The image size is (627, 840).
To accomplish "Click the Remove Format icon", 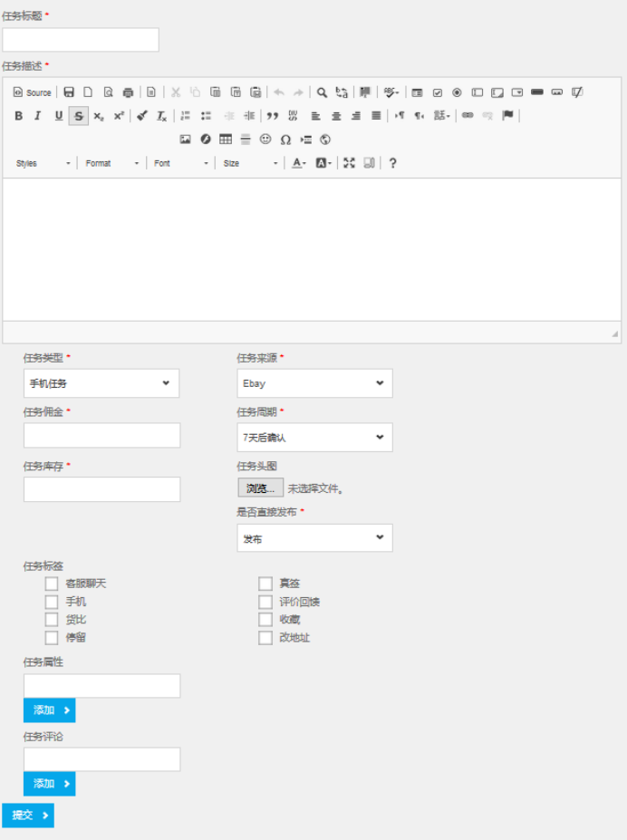I will [x=161, y=116].
